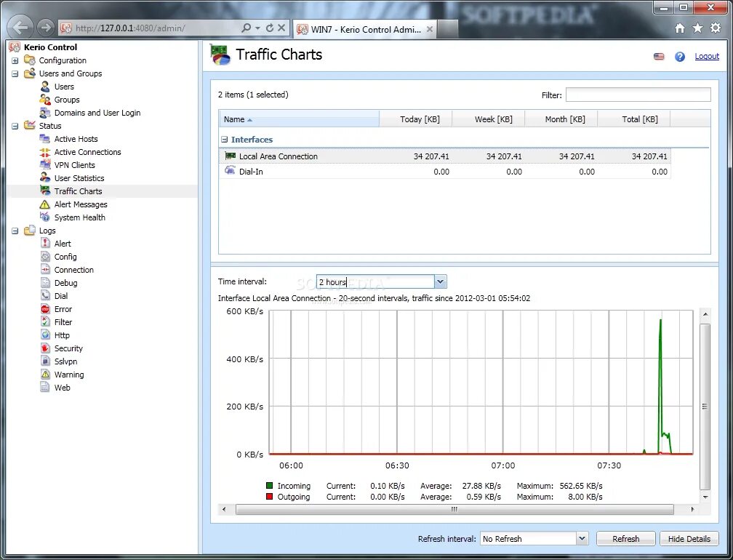Viewport: 733px width, 560px height.
Task: Open Alert Messages warning icon
Action: [x=45, y=204]
